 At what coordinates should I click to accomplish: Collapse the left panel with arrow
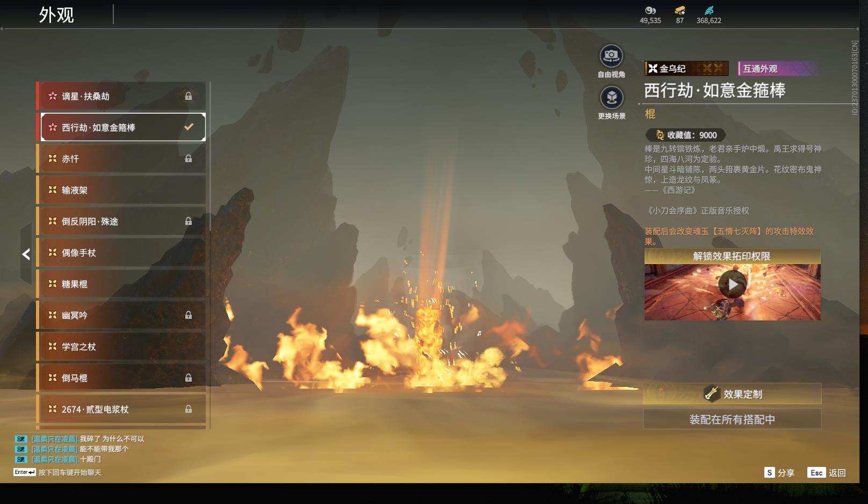pyautogui.click(x=26, y=254)
